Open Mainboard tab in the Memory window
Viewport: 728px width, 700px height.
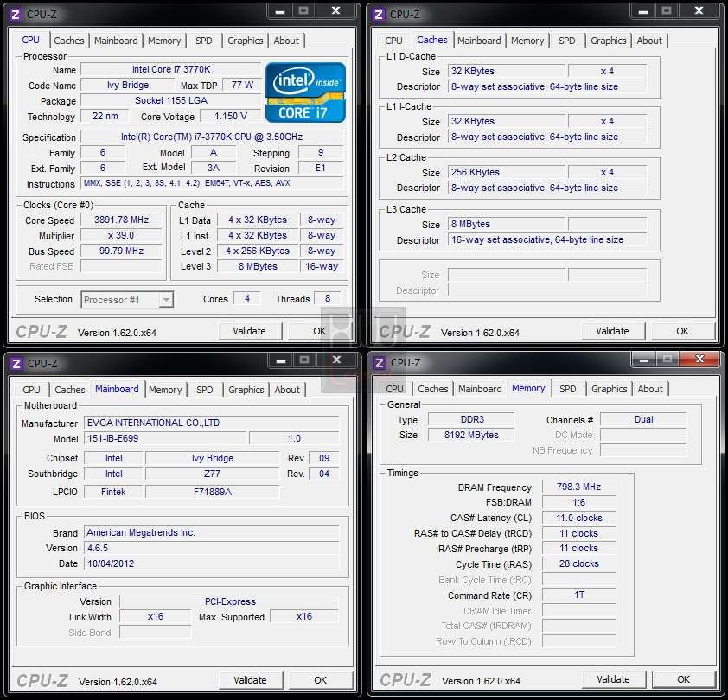point(480,389)
